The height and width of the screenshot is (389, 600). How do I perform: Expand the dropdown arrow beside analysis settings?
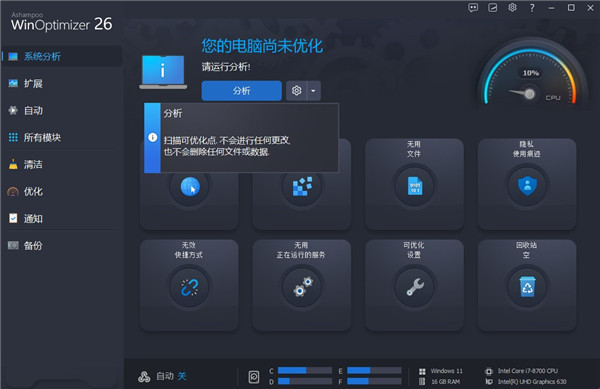(313, 91)
